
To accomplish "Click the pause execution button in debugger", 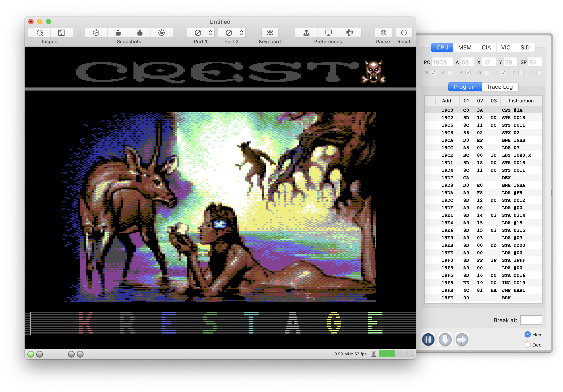I will 428,339.
